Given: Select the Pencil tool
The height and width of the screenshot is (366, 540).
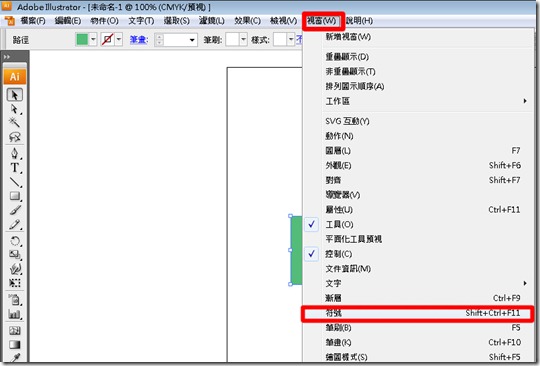Looking at the screenshot, I should point(15,224).
